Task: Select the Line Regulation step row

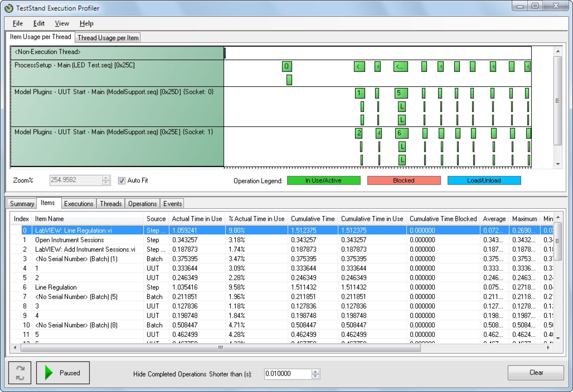Action: pos(282,287)
